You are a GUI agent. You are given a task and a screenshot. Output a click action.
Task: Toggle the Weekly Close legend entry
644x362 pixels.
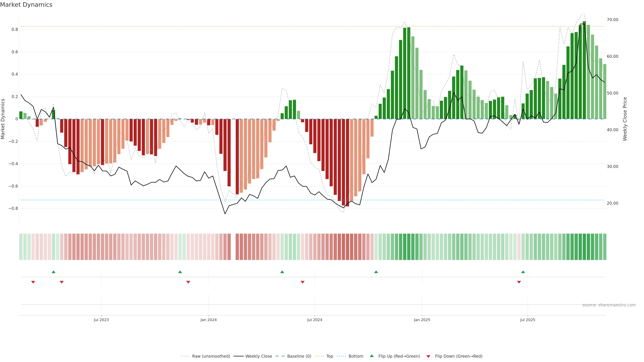(258, 356)
